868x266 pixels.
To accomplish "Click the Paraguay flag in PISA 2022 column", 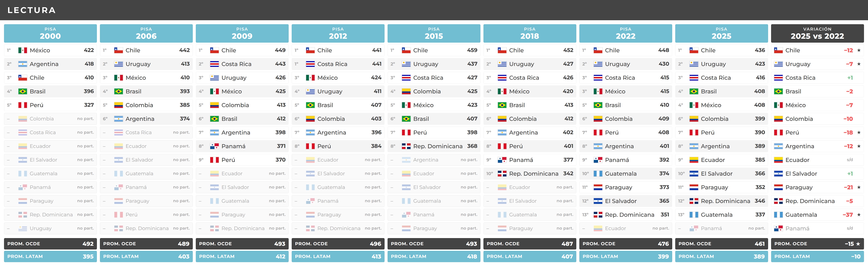I will tap(598, 188).
